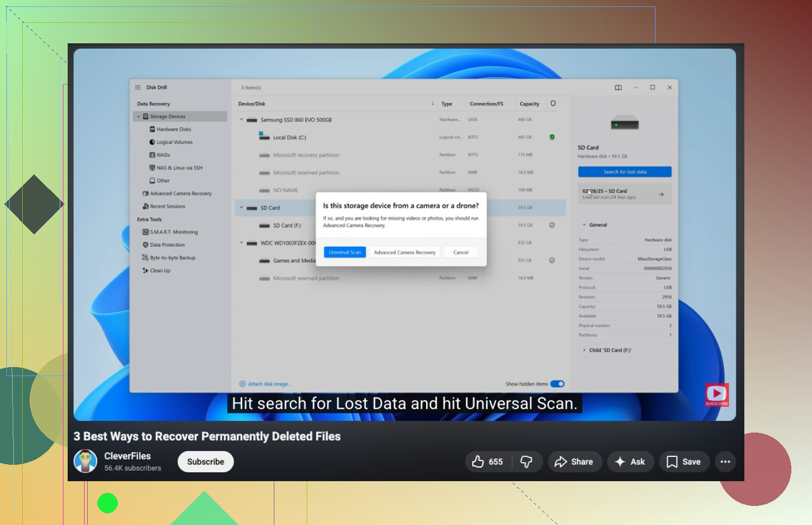Close the Disk Drill window

click(x=670, y=88)
